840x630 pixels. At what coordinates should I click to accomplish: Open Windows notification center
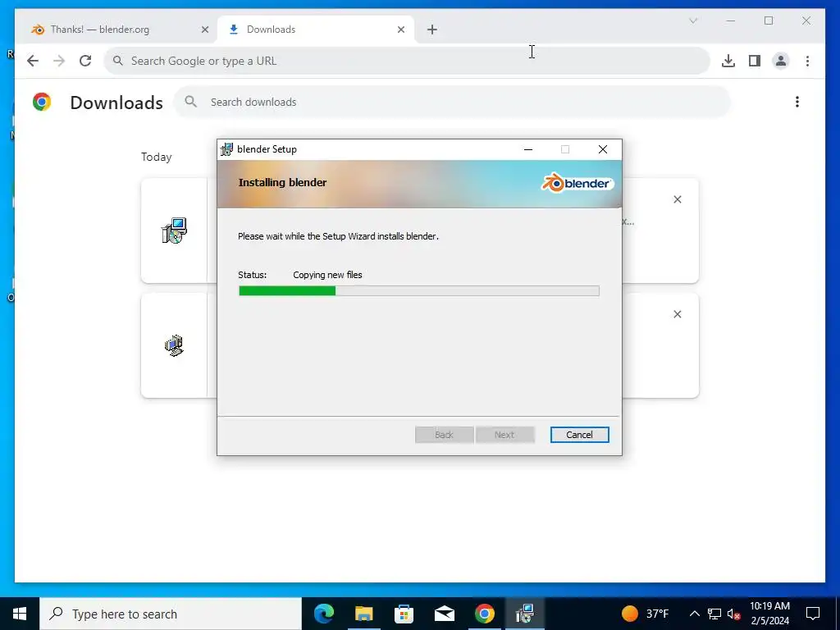(x=813, y=614)
